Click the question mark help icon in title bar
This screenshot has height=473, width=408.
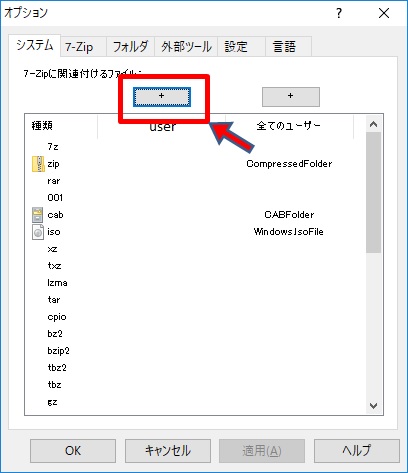click(x=339, y=13)
